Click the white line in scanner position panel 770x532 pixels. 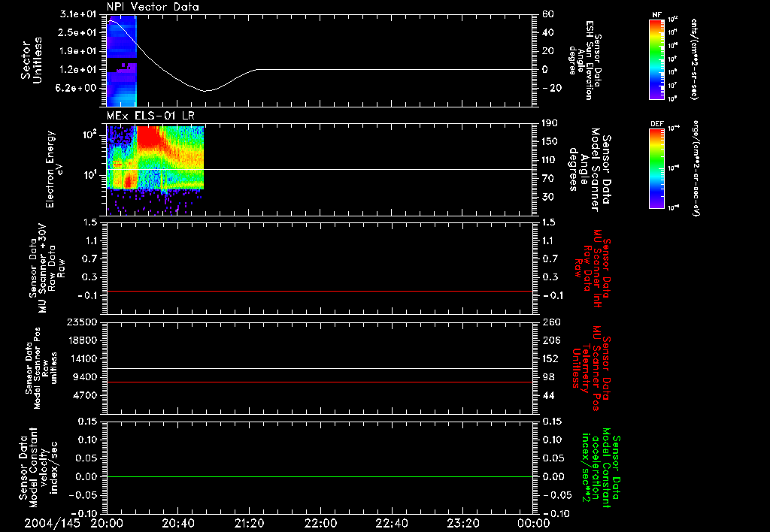click(x=320, y=368)
